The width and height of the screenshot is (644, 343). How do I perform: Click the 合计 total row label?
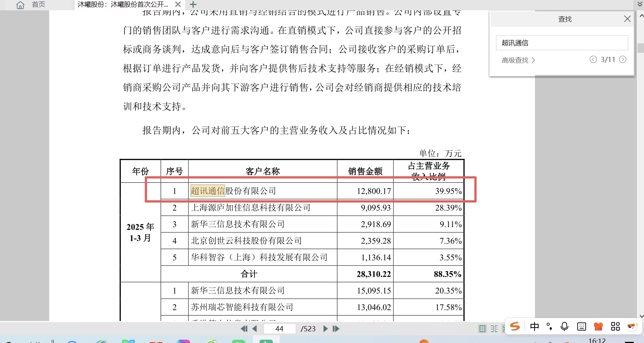[x=249, y=274]
